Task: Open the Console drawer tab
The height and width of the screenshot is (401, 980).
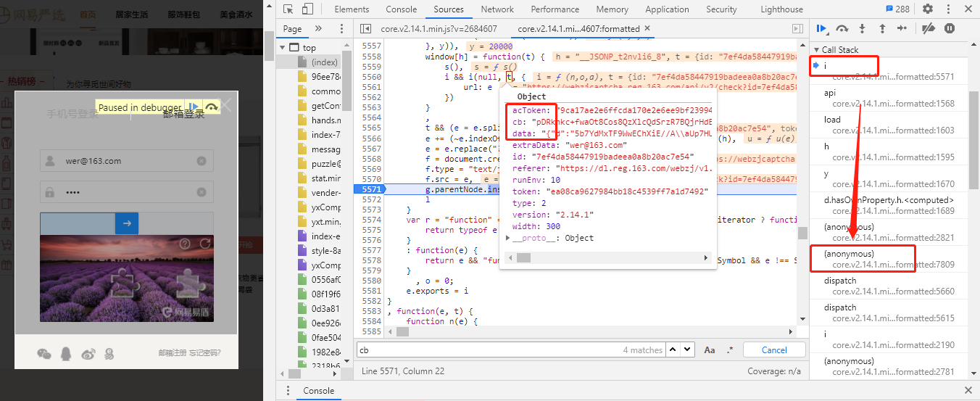Action: tap(318, 390)
